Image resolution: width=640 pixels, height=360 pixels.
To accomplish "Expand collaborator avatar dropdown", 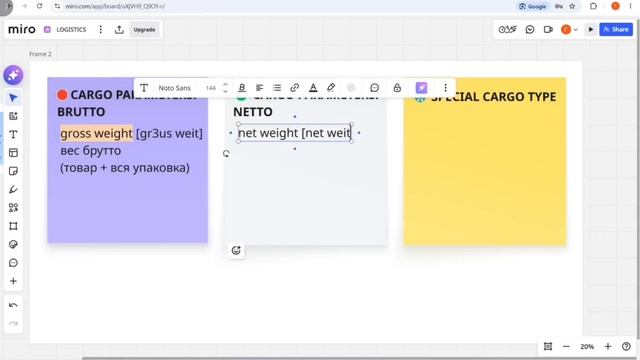I will [x=576, y=30].
